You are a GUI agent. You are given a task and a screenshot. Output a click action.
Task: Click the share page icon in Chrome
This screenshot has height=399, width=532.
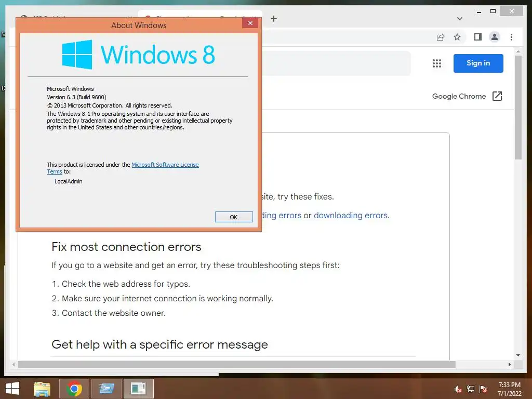(441, 37)
